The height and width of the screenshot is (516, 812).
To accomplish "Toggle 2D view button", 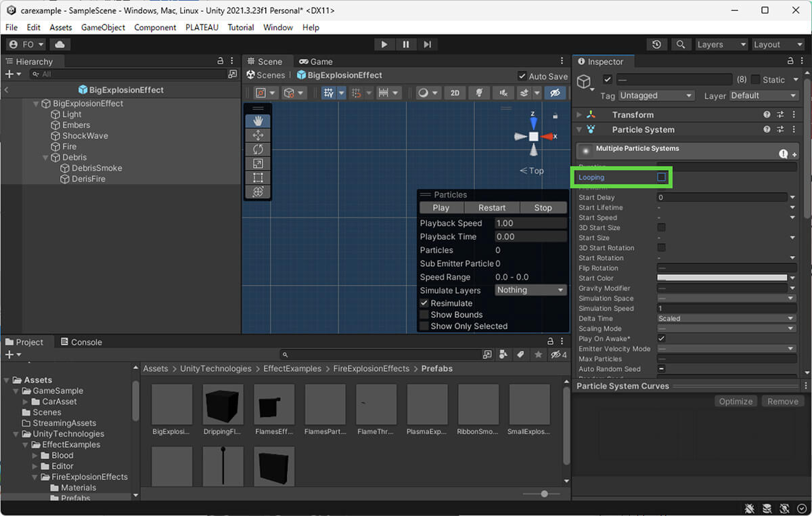I will 455,93.
